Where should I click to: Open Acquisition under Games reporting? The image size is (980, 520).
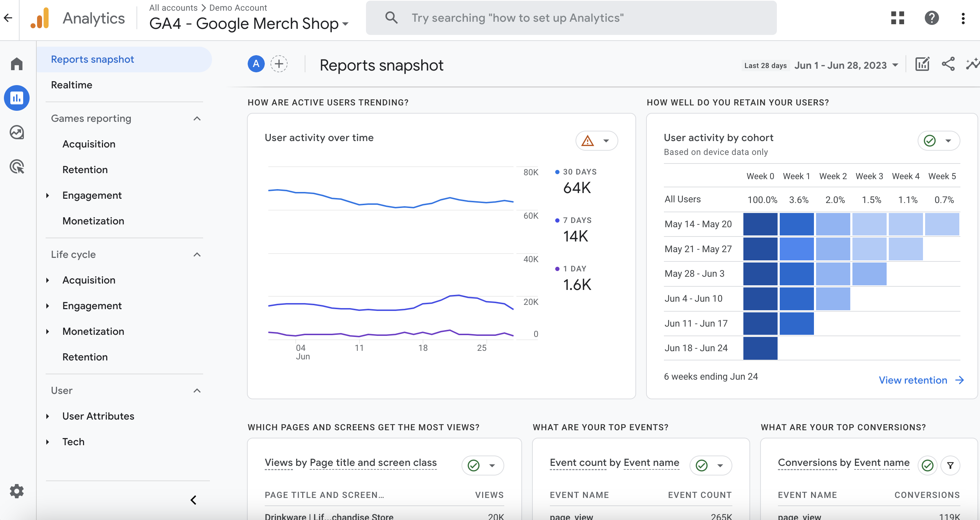coord(89,144)
